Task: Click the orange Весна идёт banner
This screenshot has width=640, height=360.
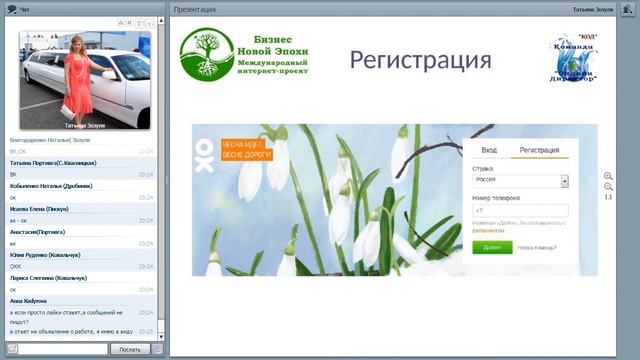Action: tap(247, 150)
